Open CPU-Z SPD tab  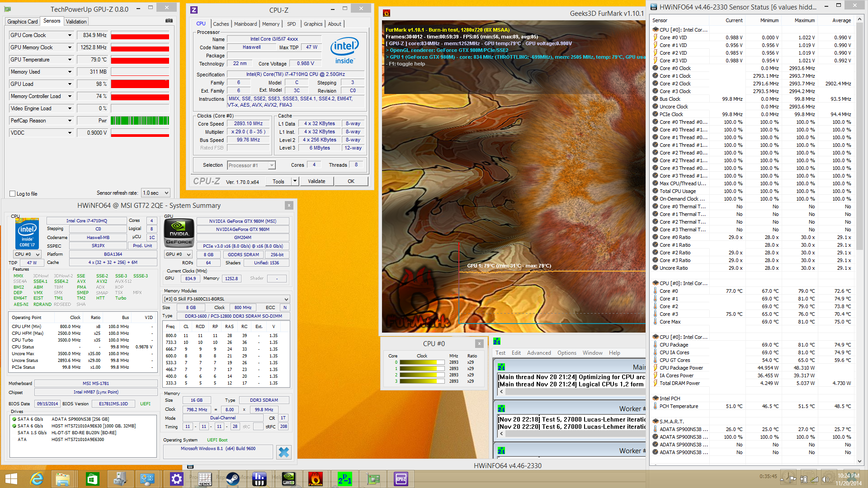[292, 24]
